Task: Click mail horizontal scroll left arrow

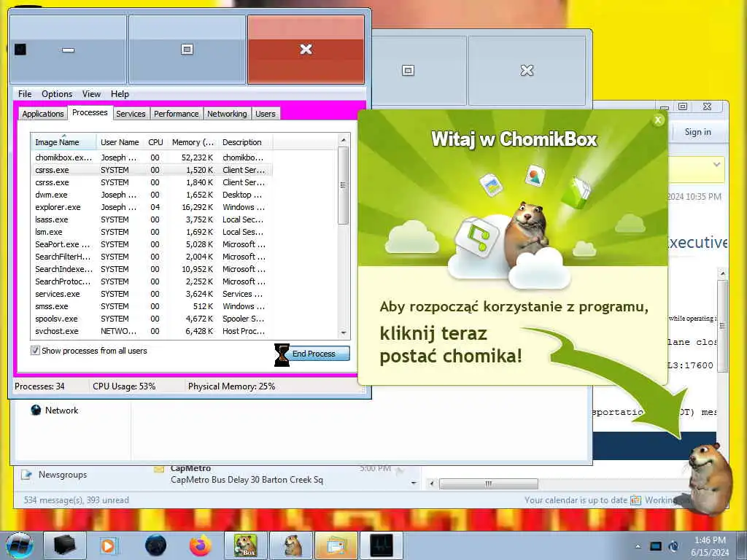Action: pos(432,483)
